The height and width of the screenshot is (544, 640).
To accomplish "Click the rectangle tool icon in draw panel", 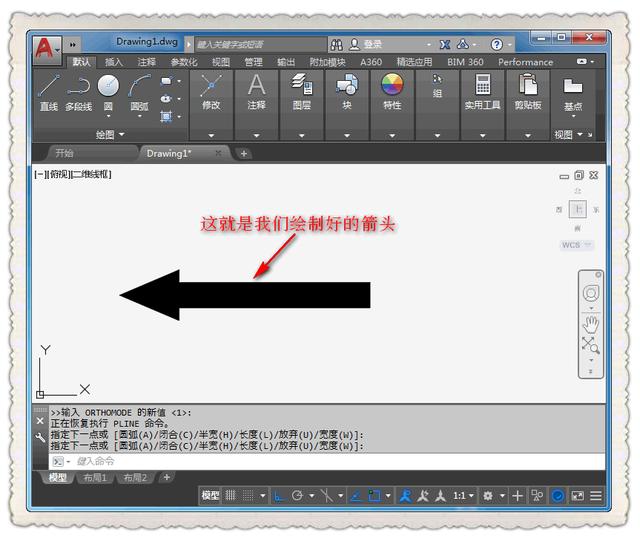I will [166, 81].
